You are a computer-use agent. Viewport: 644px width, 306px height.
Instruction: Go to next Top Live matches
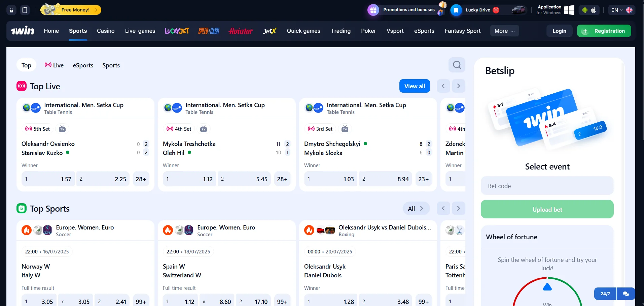(x=458, y=86)
